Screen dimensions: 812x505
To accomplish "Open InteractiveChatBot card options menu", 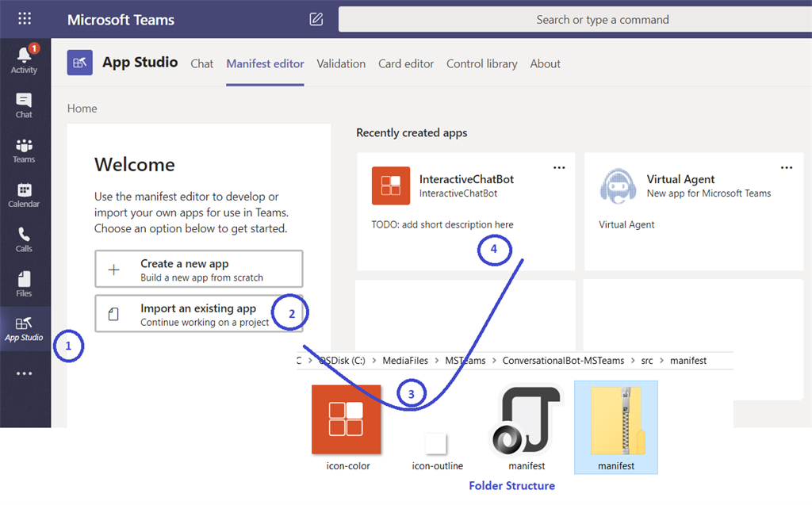I will tap(559, 167).
